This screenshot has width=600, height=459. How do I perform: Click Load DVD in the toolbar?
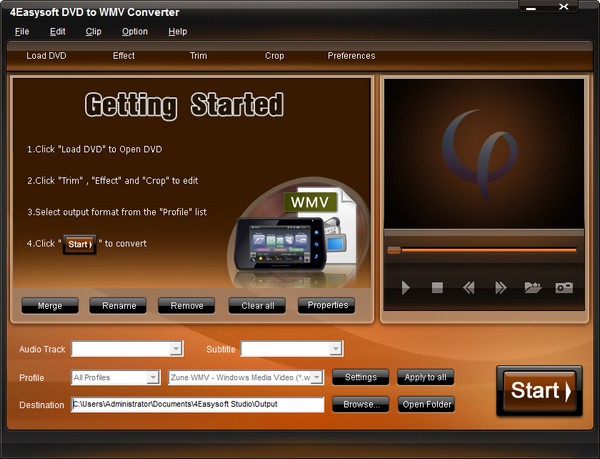point(46,56)
